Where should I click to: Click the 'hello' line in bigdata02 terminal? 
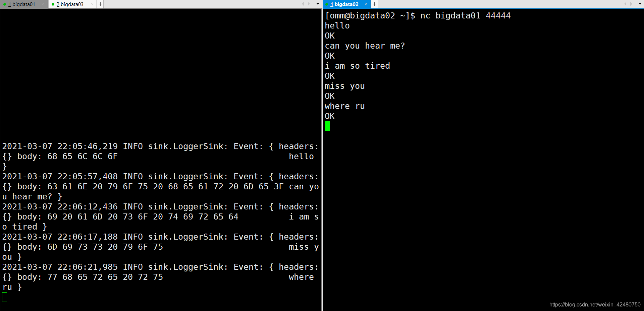[337, 26]
